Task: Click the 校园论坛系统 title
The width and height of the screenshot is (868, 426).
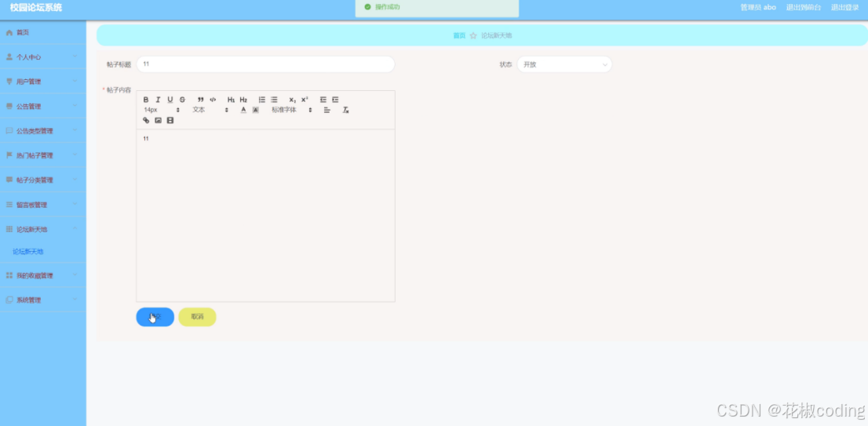Action: pos(36,8)
